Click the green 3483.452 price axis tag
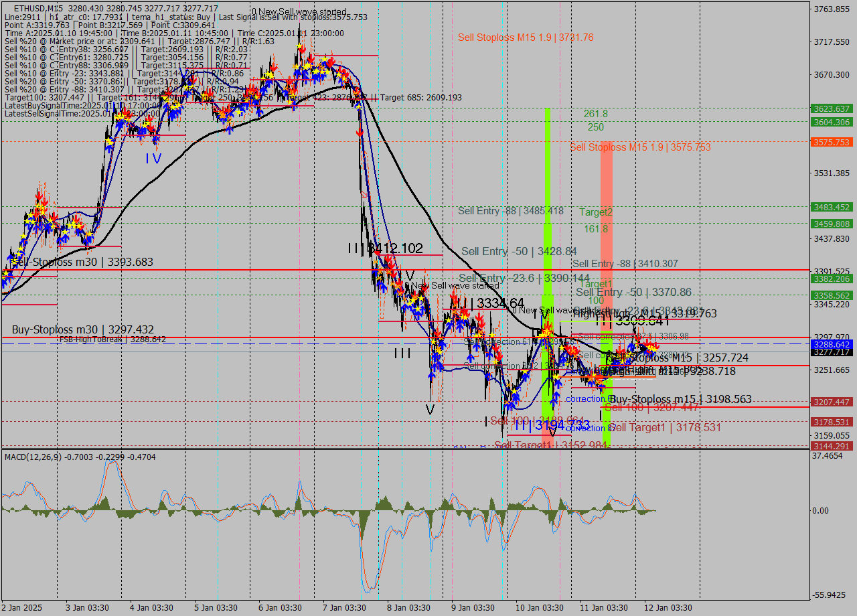 click(832, 207)
